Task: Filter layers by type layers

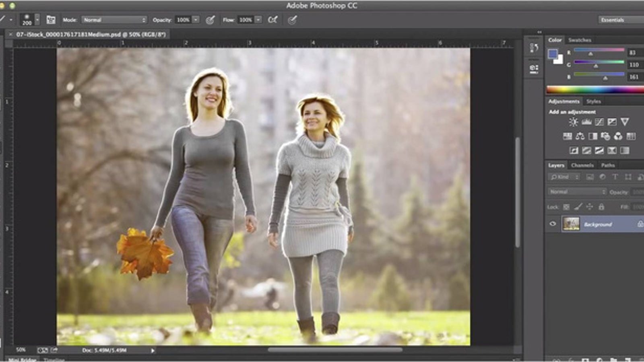Action: (615, 177)
